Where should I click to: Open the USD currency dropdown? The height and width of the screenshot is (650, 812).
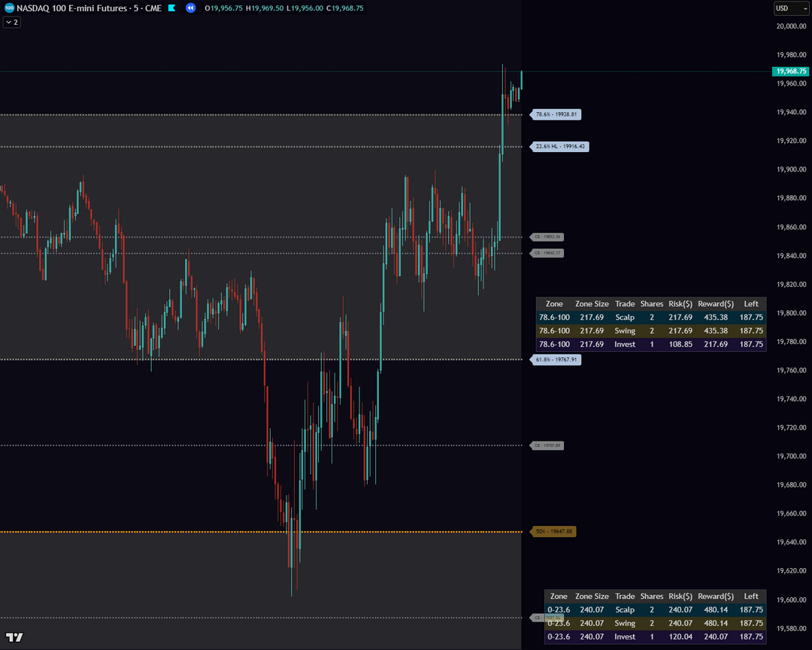click(x=790, y=8)
